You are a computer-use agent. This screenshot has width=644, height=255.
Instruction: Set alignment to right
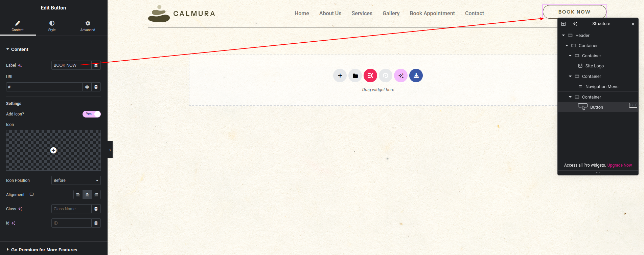pos(96,195)
